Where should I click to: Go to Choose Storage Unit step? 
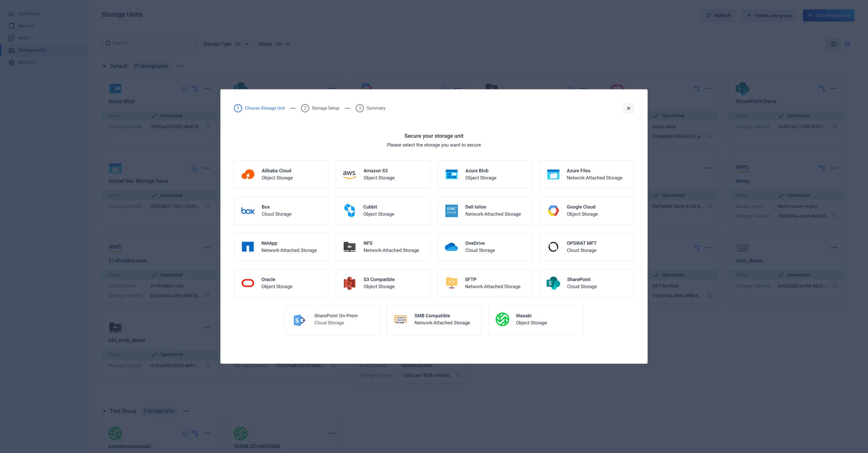click(259, 108)
